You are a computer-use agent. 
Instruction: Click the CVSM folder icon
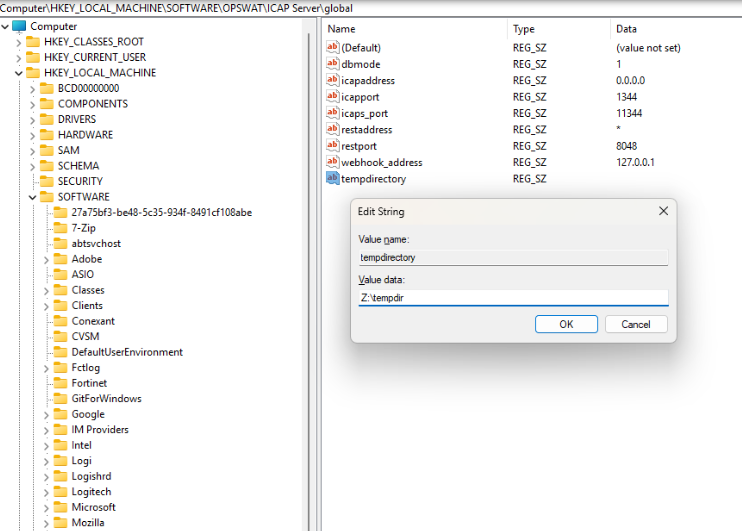point(61,336)
